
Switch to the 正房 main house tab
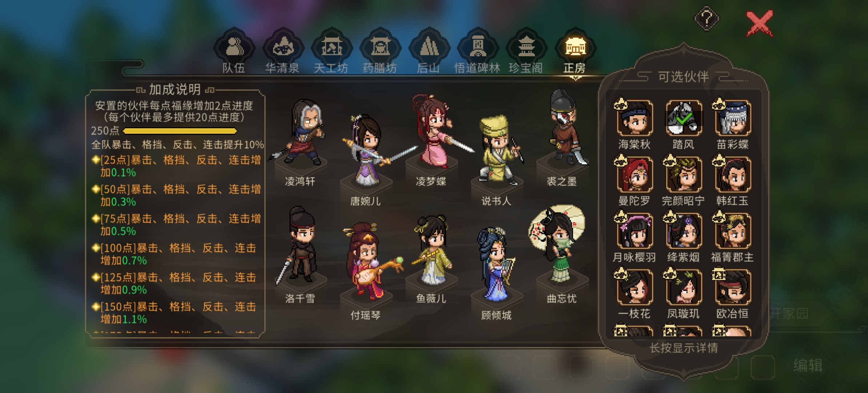[575, 47]
